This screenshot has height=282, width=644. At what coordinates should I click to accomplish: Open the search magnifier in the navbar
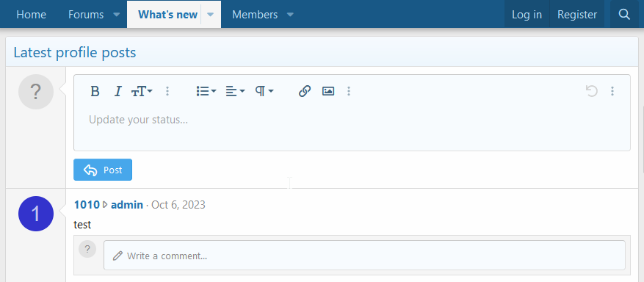[x=624, y=15]
